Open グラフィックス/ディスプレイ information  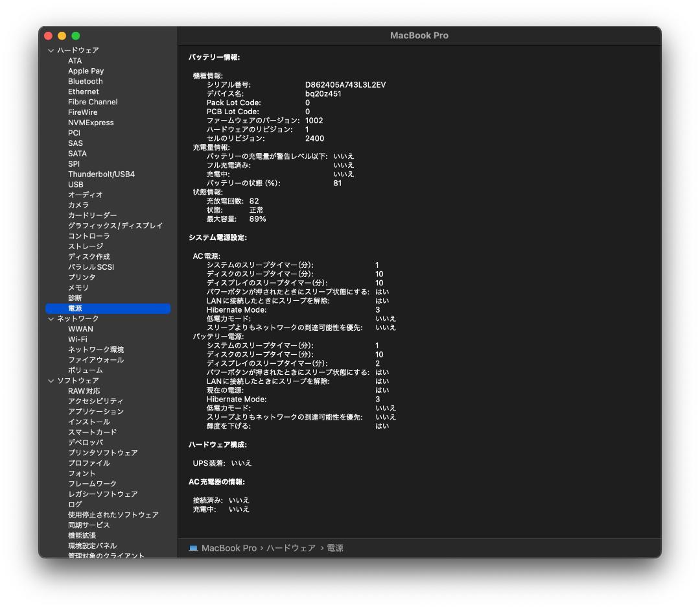pyautogui.click(x=115, y=226)
